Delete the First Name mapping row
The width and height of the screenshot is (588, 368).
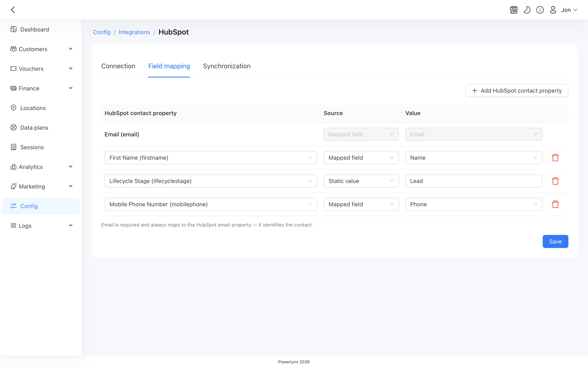tap(555, 158)
